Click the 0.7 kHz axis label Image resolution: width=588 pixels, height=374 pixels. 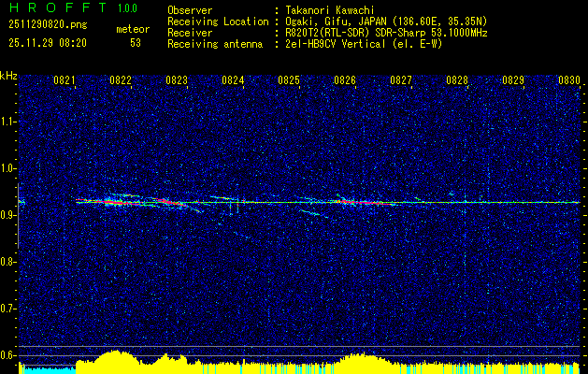coord(7,309)
